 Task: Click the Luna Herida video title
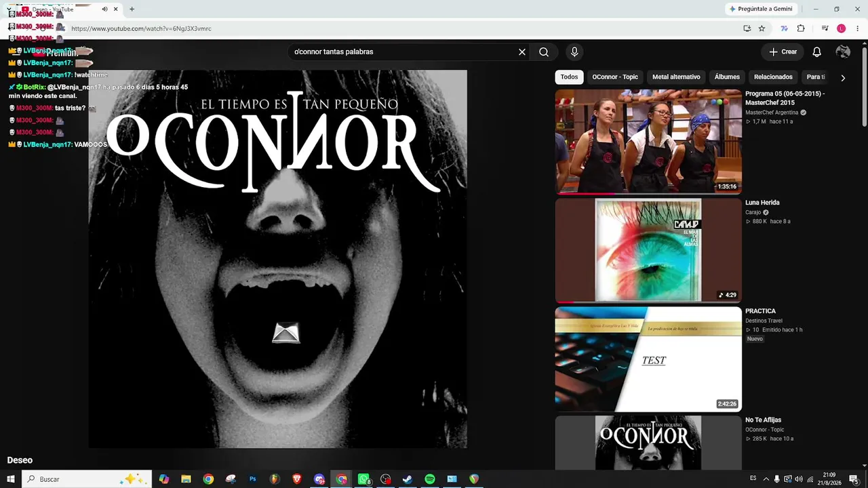(762, 203)
